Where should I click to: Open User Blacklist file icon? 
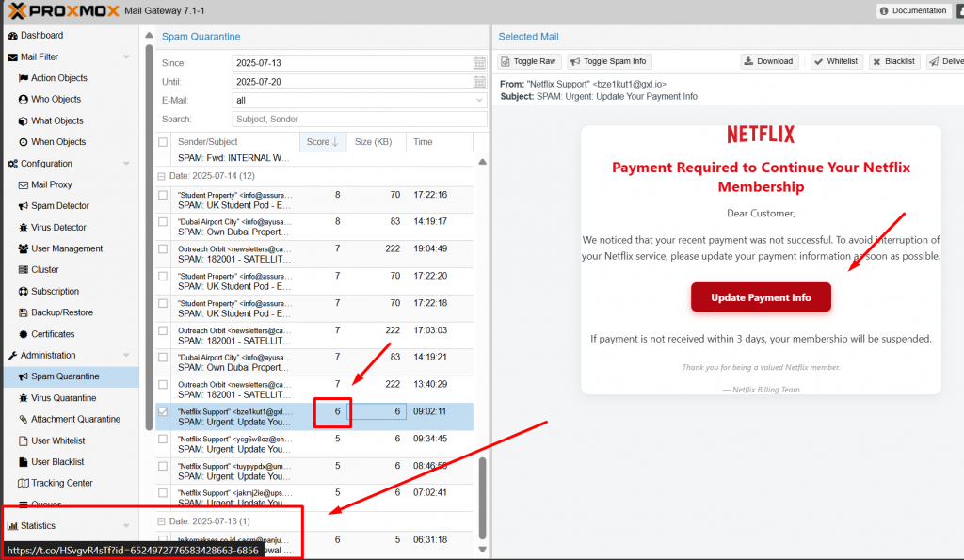click(x=24, y=462)
